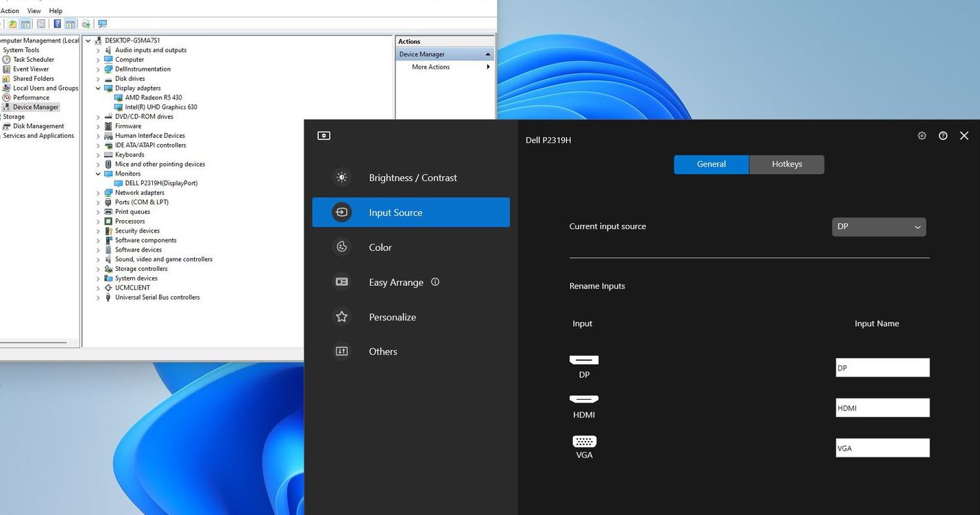
Task: Collapse the Display adapters node
Action: pyautogui.click(x=98, y=88)
